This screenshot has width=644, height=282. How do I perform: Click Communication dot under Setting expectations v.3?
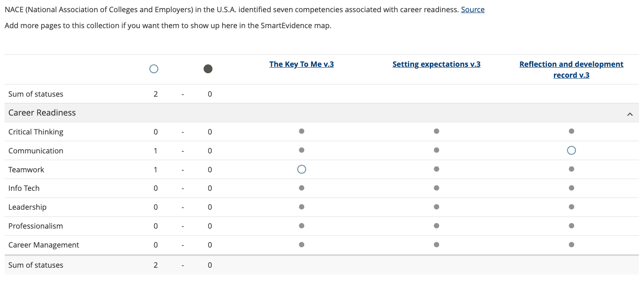[436, 150]
